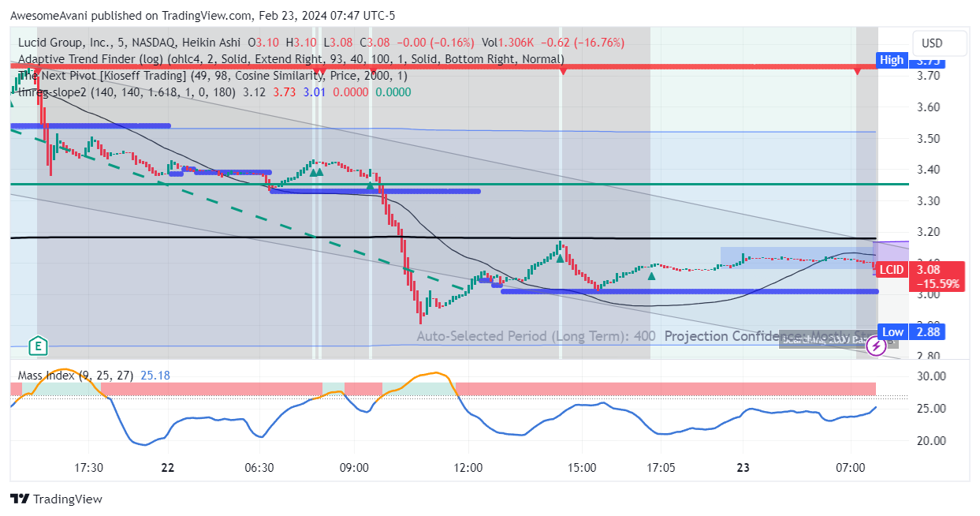Screen dimensions: 980x516
Task: Click the 17:30 time axis label
Action: pyautogui.click(x=88, y=468)
